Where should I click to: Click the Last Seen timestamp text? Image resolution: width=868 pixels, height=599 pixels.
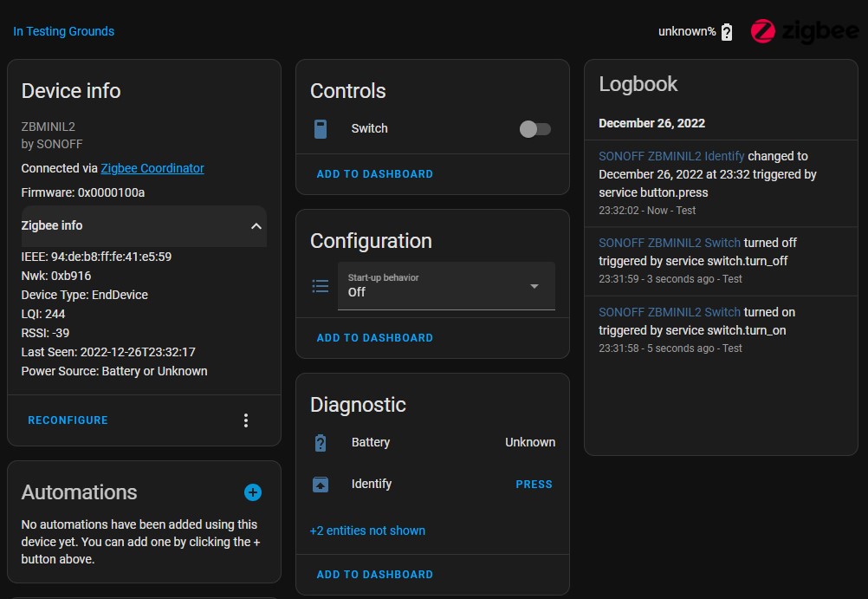coord(108,352)
